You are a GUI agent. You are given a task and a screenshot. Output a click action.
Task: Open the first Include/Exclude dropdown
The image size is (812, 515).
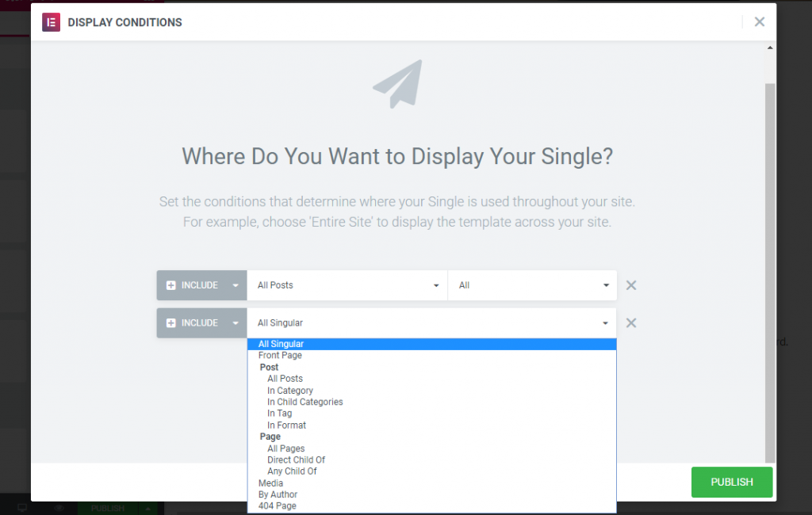point(235,285)
